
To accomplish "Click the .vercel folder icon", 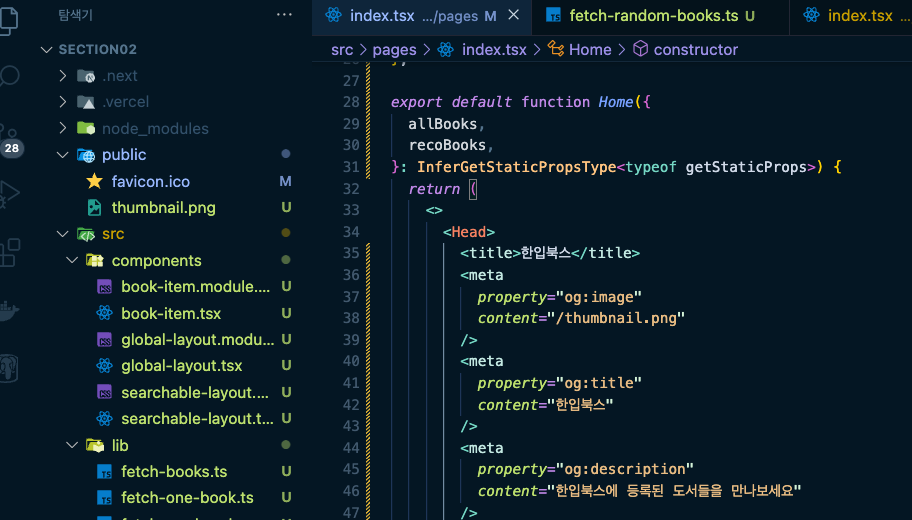I will (86, 102).
